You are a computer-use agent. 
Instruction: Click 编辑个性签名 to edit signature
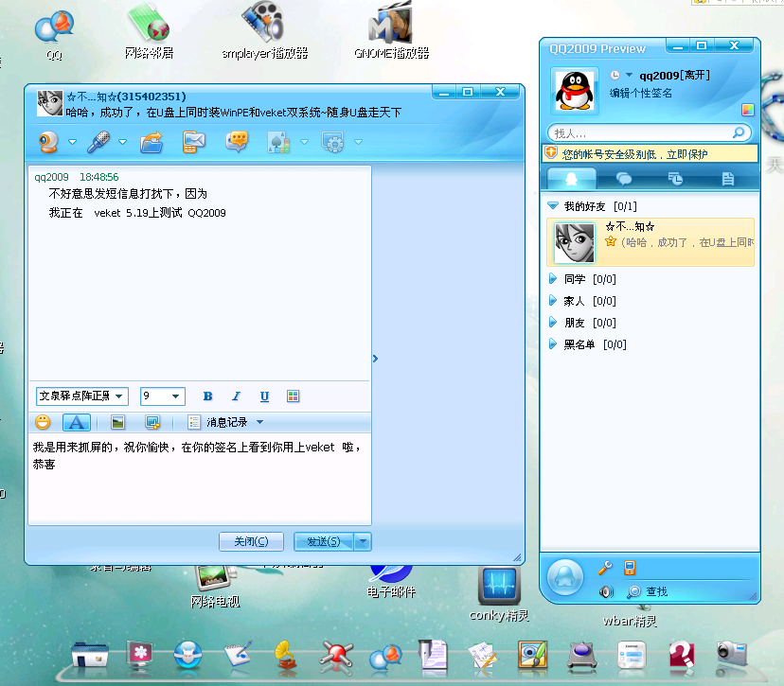[640, 94]
